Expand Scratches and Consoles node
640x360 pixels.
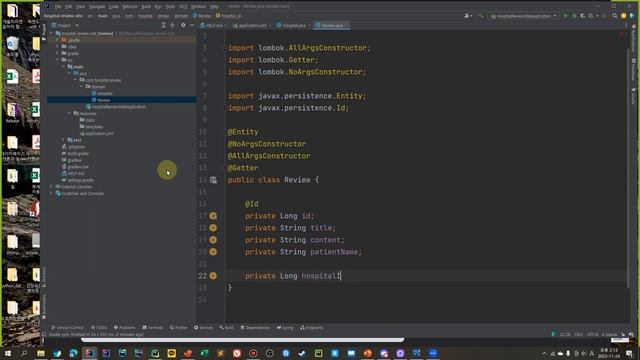click(52, 193)
